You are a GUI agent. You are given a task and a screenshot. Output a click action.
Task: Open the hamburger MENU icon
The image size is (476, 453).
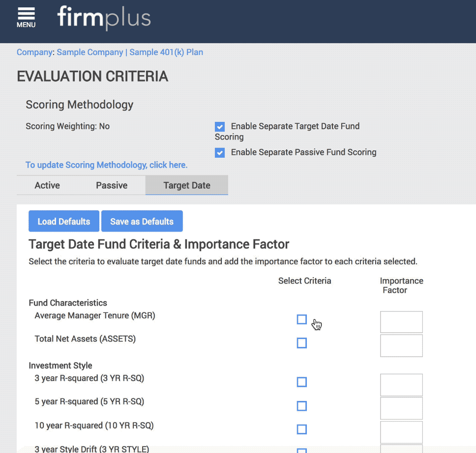coord(26,18)
